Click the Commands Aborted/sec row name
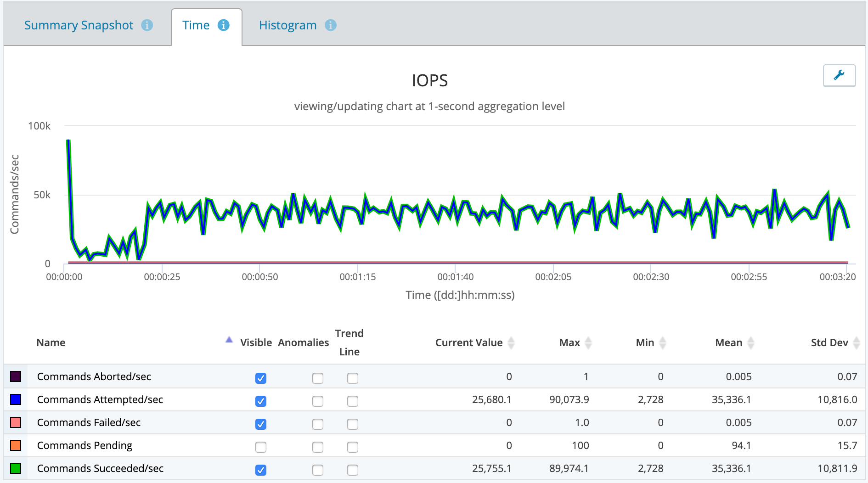The image size is (868, 483). [x=94, y=376]
